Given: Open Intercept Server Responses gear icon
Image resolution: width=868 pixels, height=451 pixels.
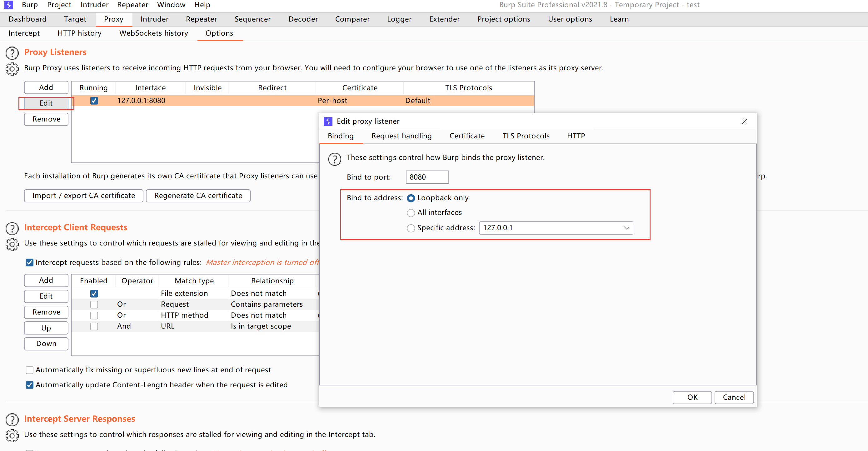Looking at the screenshot, I should click(12, 435).
